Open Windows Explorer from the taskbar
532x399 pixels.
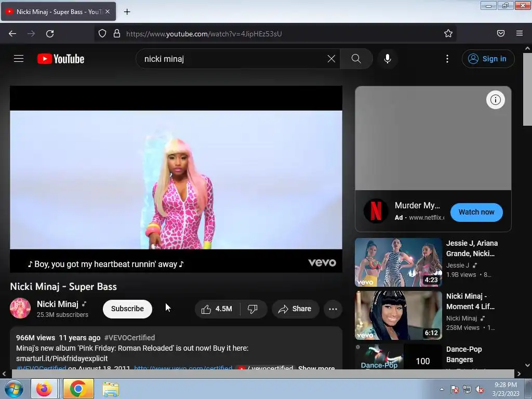(x=111, y=389)
